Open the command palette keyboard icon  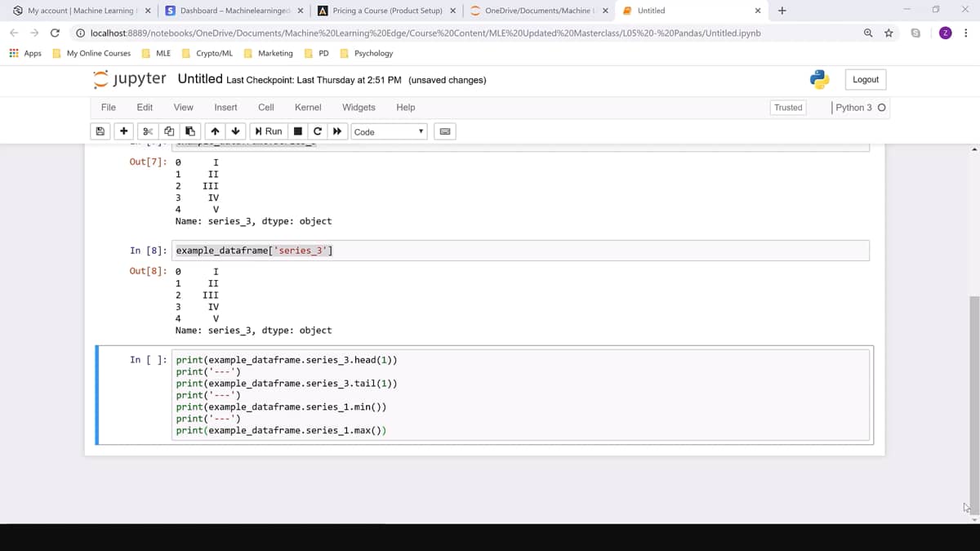tap(445, 131)
